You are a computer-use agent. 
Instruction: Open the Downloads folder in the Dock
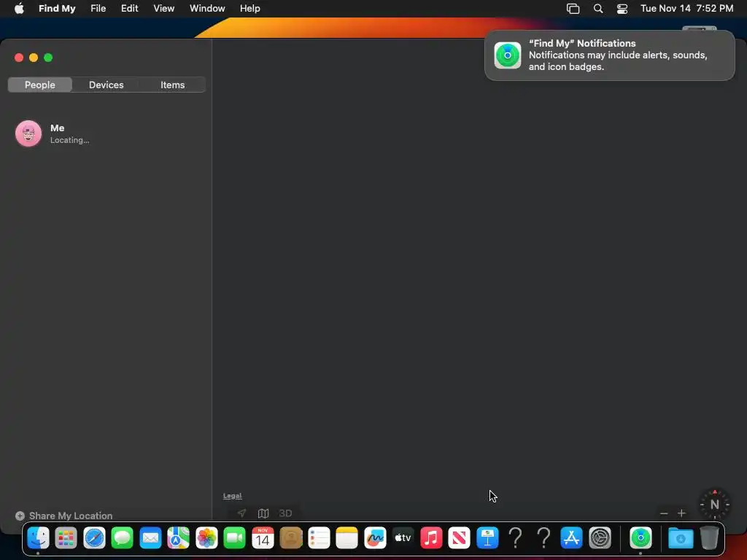coord(681,538)
